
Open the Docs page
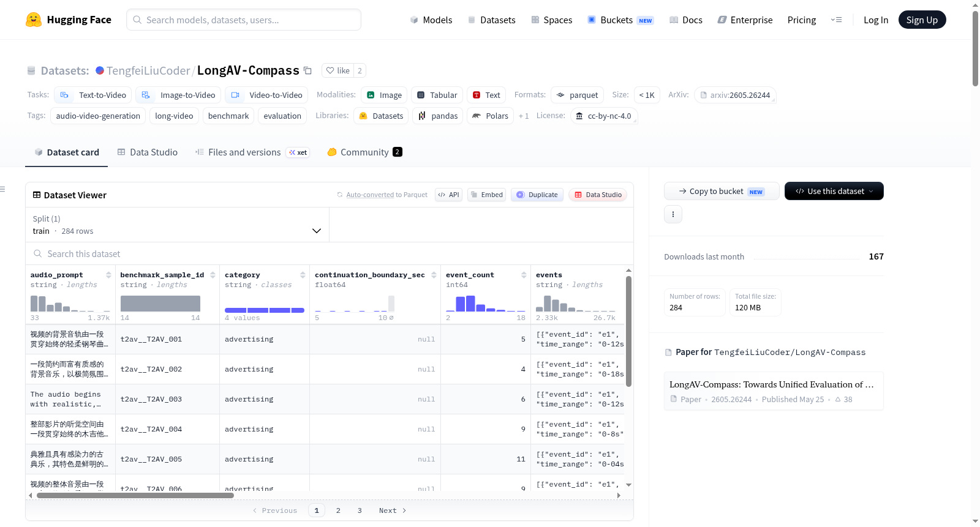[x=685, y=20]
